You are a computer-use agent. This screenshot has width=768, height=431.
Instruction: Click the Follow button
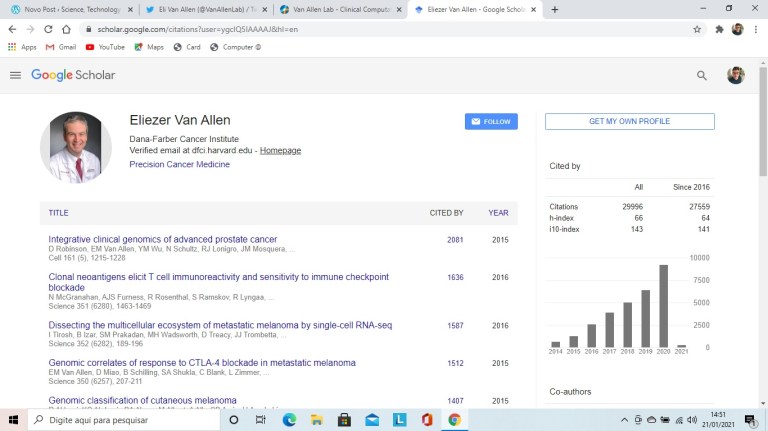pyautogui.click(x=491, y=121)
